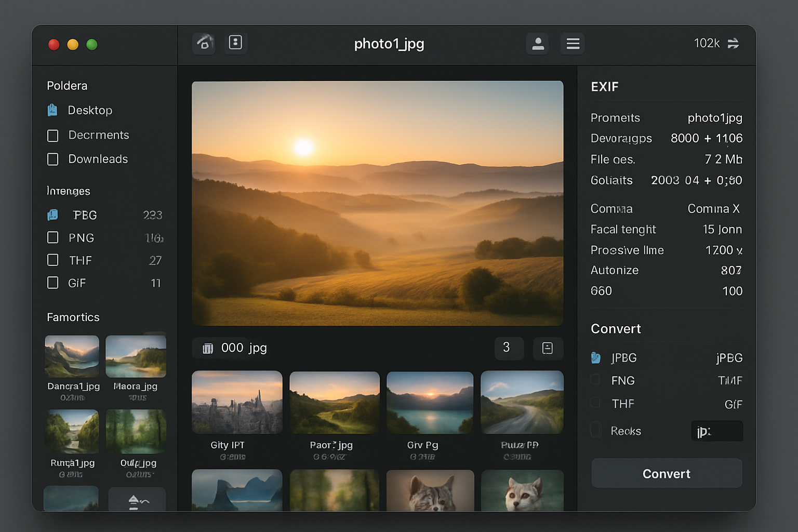This screenshot has width=798, height=532.
Task: Toggle the Reoks checkbox in Convert panel
Action: point(595,430)
